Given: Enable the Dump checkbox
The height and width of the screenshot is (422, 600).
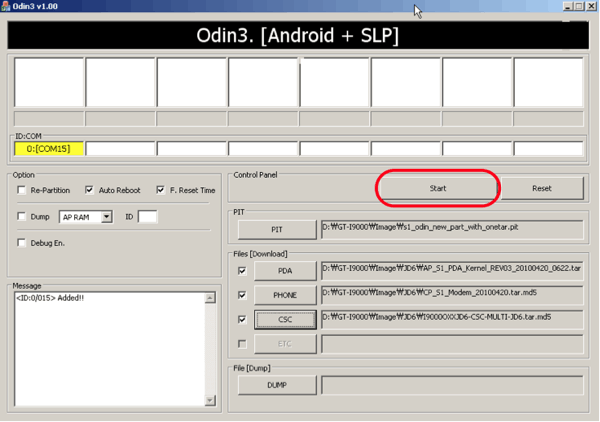Looking at the screenshot, I should (x=22, y=216).
